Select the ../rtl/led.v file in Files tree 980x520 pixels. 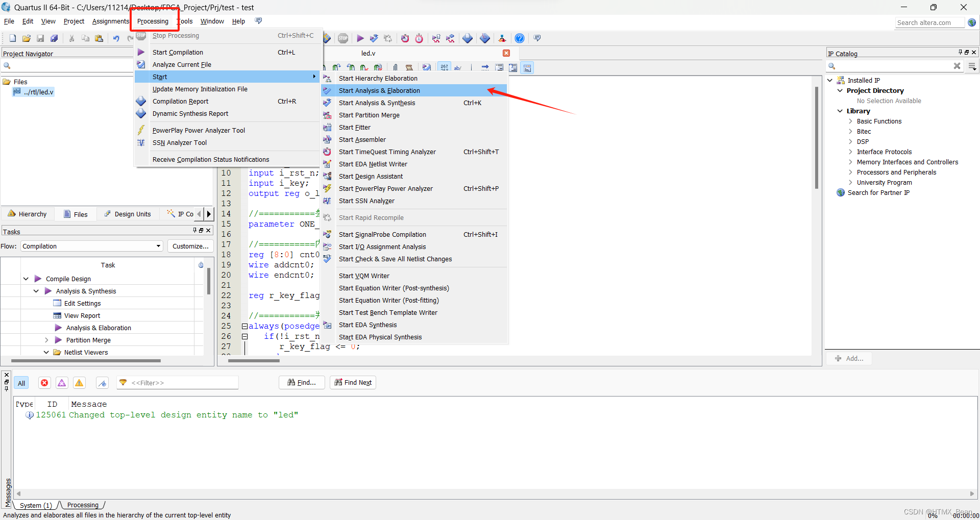(34, 92)
